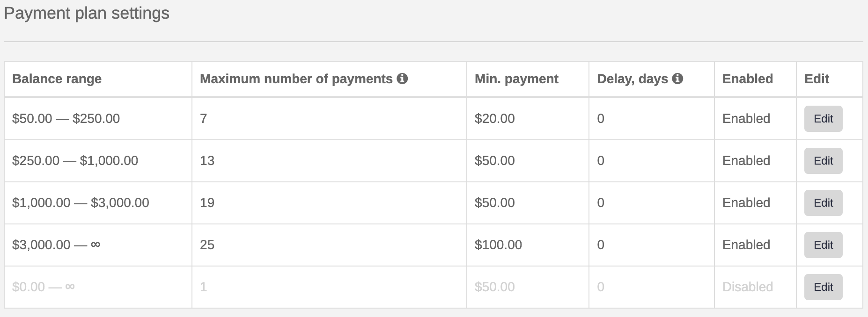Image resolution: width=868 pixels, height=317 pixels.
Task: Edit the $3,000.00 — ∞ payment plan
Action: 824,245
